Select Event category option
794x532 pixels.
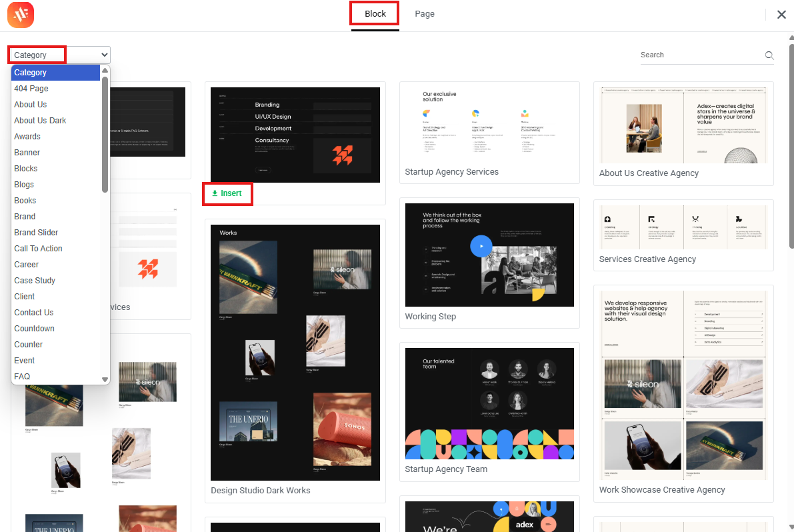tap(56, 361)
